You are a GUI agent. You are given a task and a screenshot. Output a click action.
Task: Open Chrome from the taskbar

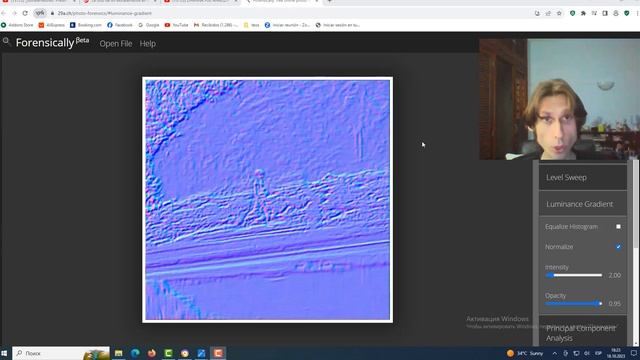coord(185,353)
